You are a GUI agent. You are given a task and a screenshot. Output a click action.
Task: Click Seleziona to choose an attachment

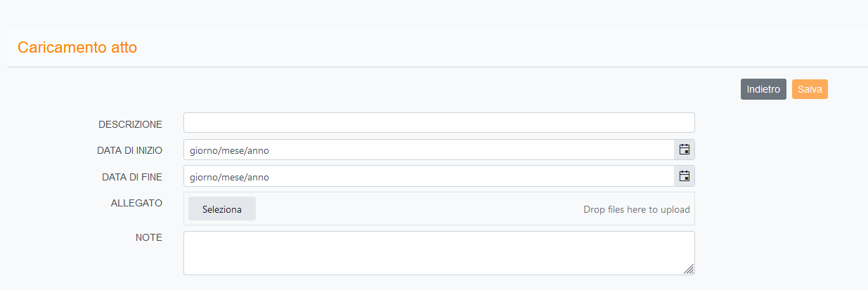click(222, 209)
